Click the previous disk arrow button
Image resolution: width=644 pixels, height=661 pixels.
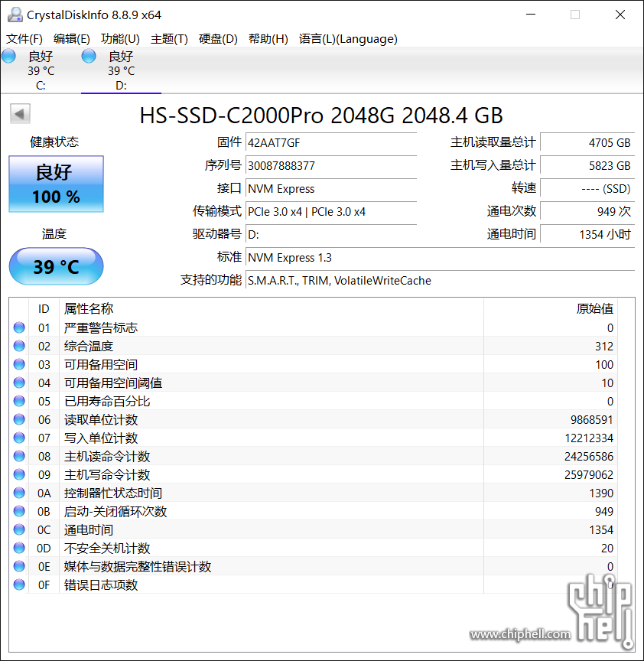(x=20, y=114)
